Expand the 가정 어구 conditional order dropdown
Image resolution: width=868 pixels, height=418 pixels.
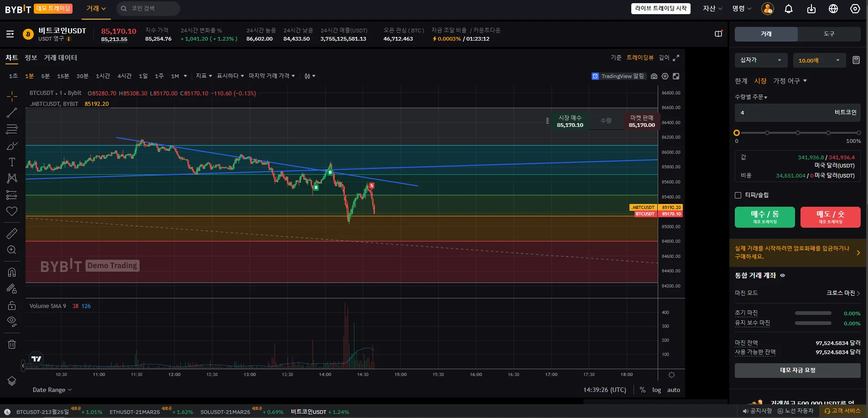[x=790, y=81]
